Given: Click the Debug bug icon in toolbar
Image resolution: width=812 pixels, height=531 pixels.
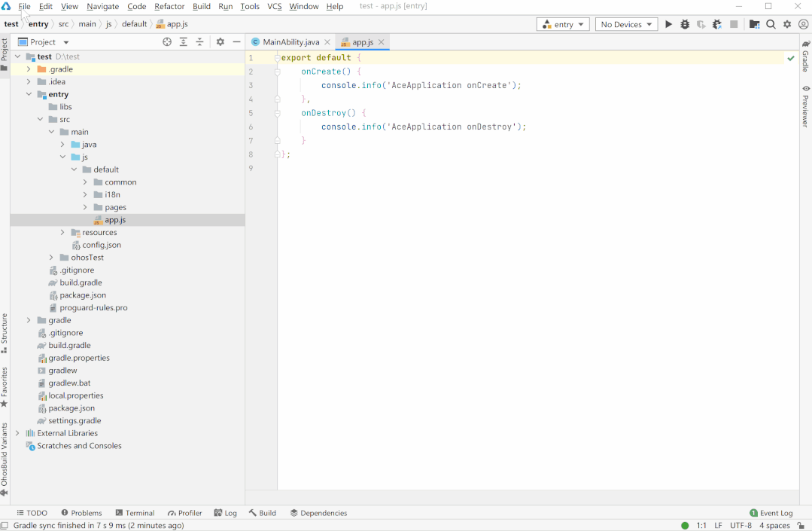Looking at the screenshot, I should [685, 24].
